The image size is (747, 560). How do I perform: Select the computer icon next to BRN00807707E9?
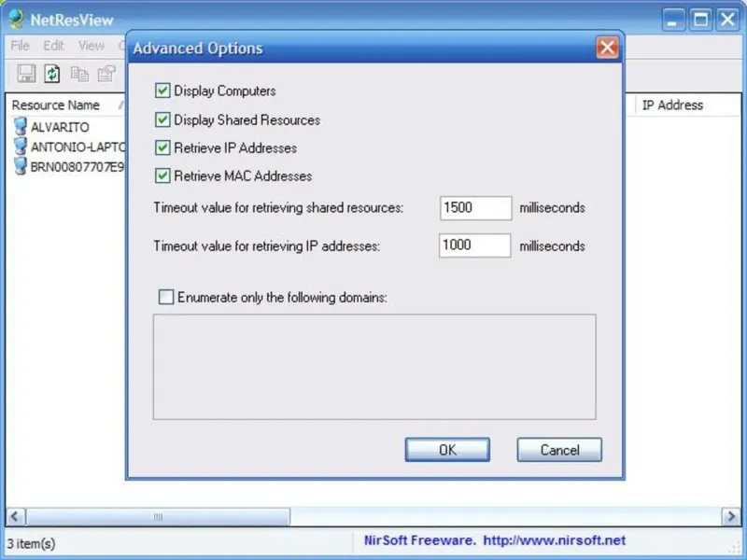[20, 167]
